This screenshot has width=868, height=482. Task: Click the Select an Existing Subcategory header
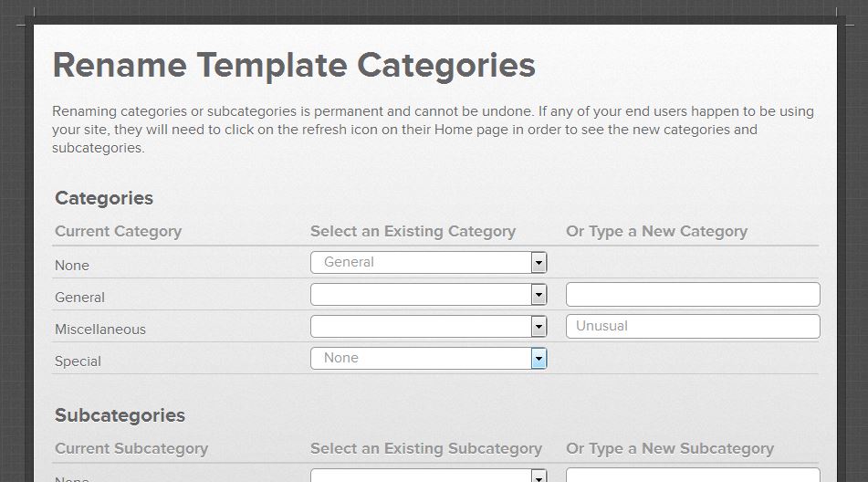click(425, 448)
